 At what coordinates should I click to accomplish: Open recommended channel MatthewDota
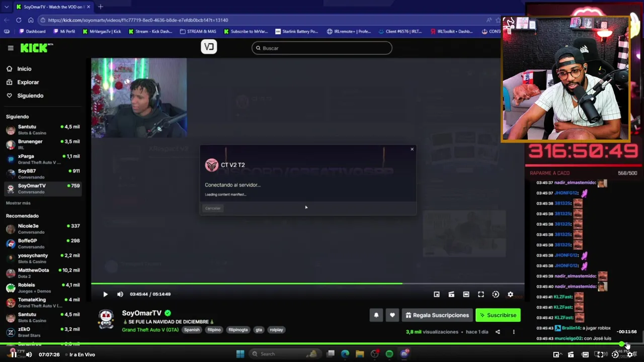point(43,273)
